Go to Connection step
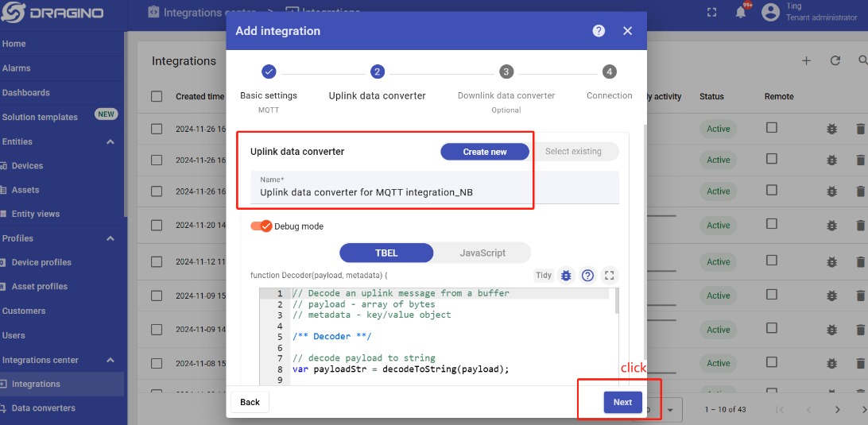Screen dimensions: 868x425 tap(609, 83)
